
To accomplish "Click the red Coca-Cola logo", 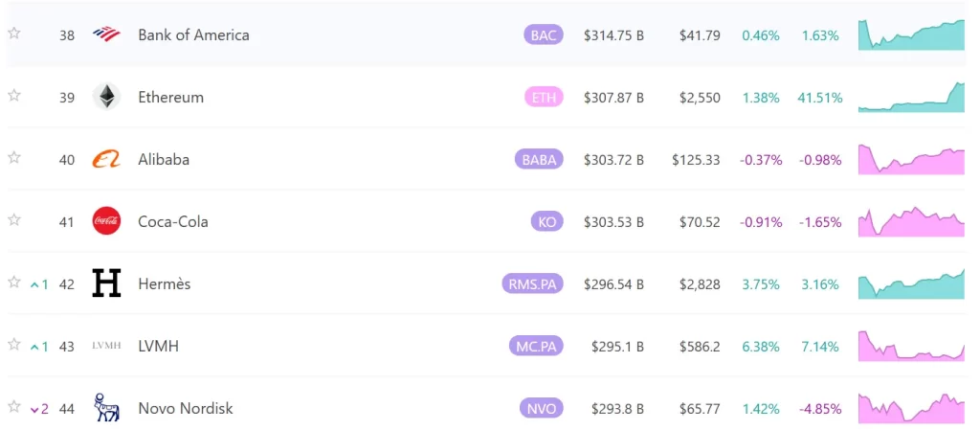I will 106,221.
